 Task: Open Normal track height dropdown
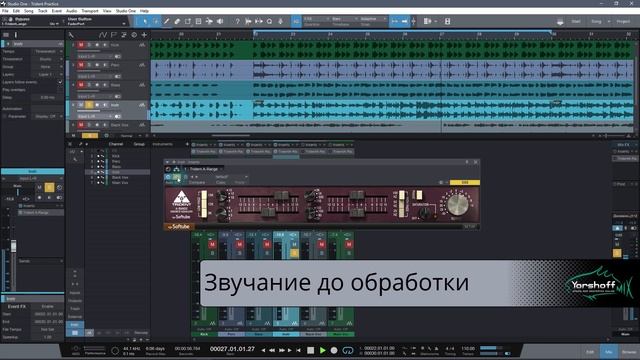coord(130,136)
